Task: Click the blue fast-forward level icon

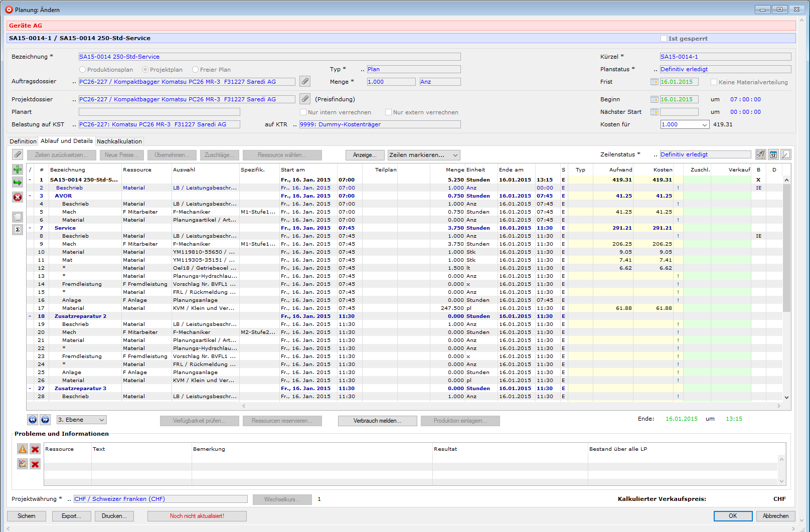Action: pyautogui.click(x=45, y=420)
